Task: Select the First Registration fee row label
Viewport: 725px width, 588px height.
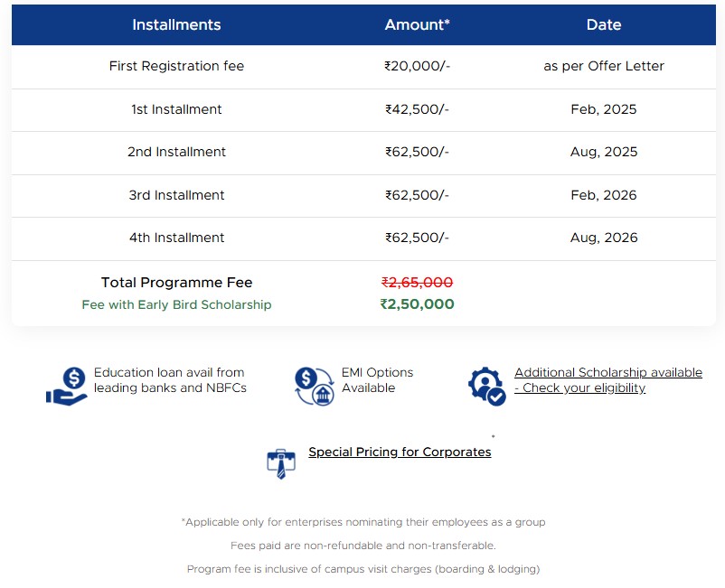Action: [176, 66]
